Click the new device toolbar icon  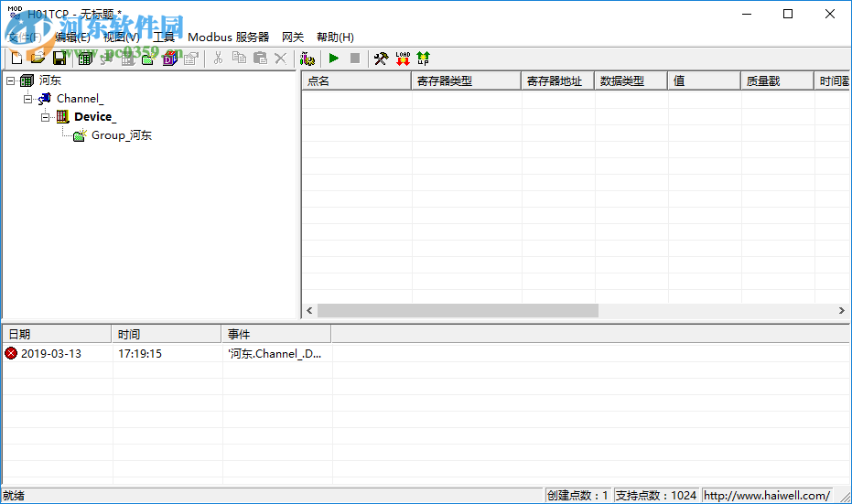[128, 59]
